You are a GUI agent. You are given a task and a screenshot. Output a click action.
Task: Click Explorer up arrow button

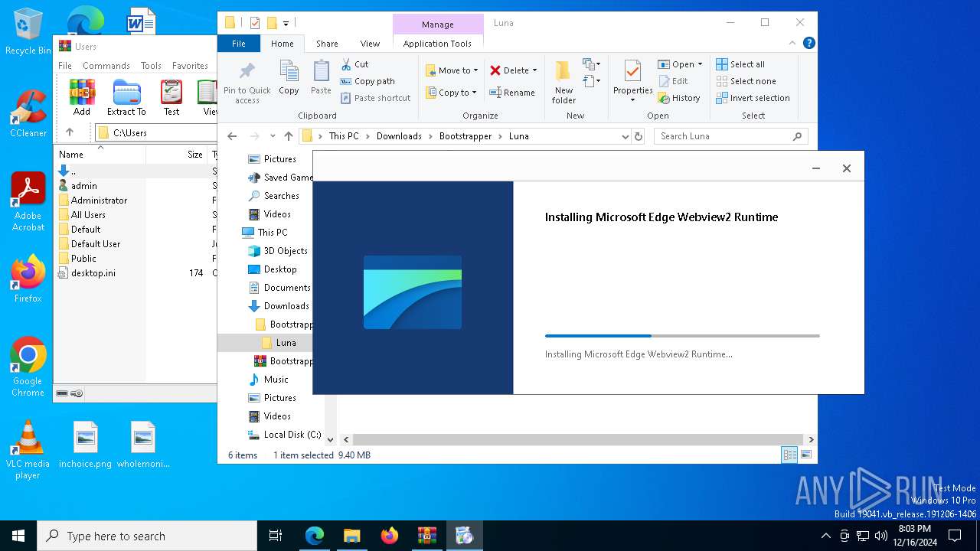[288, 136]
